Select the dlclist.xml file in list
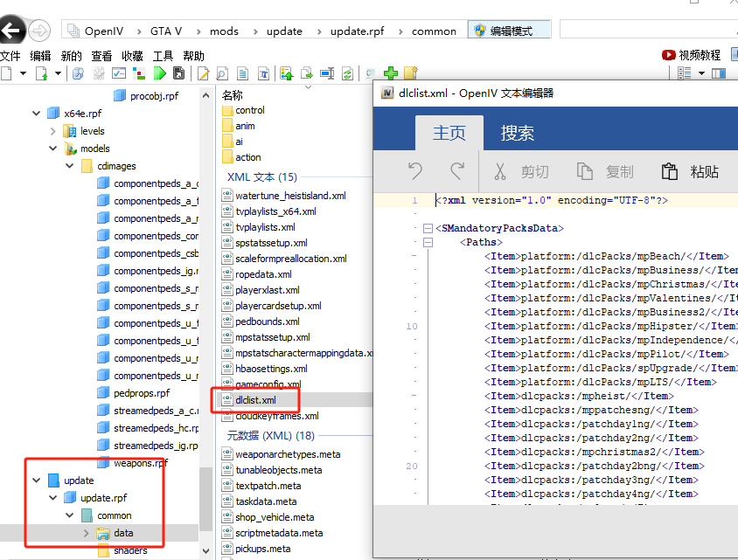The width and height of the screenshot is (738, 560). pos(255,400)
